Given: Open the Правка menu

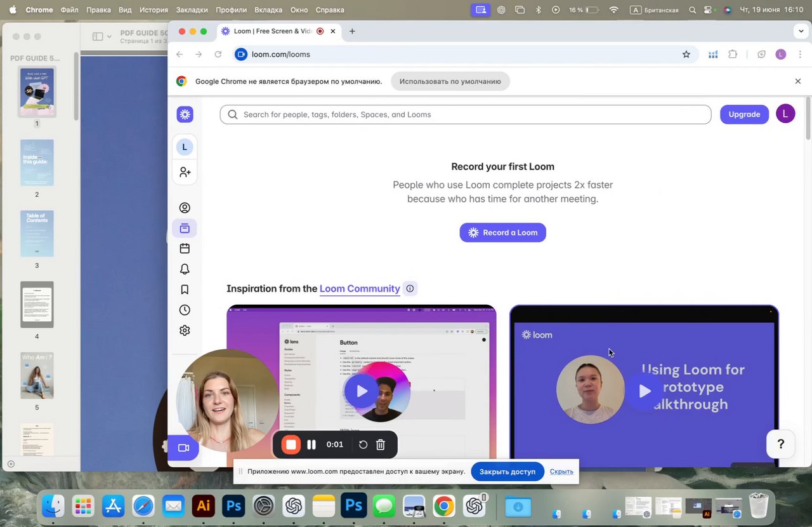Looking at the screenshot, I should click(98, 10).
